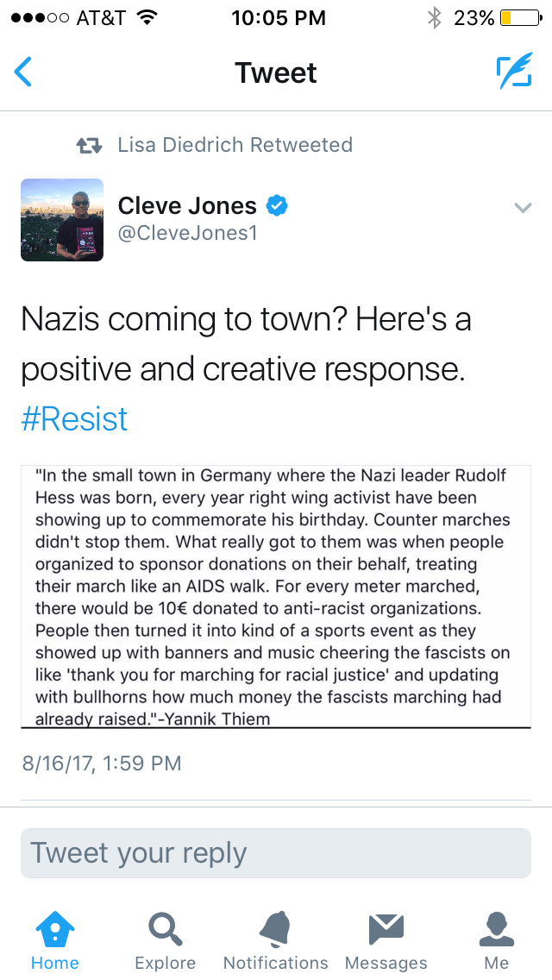Switch to the Explore tab
Image resolution: width=552 pixels, height=980 pixels.
pyautogui.click(x=165, y=940)
